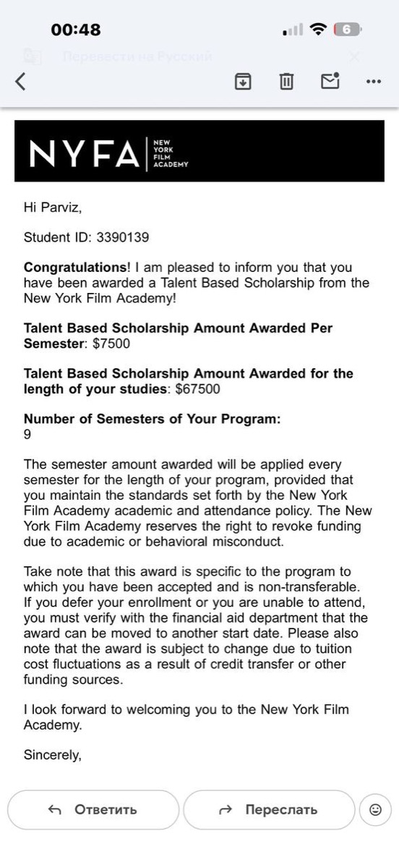Tap the $67500 total scholarship amount
The image size is (399, 868).
[x=198, y=389]
